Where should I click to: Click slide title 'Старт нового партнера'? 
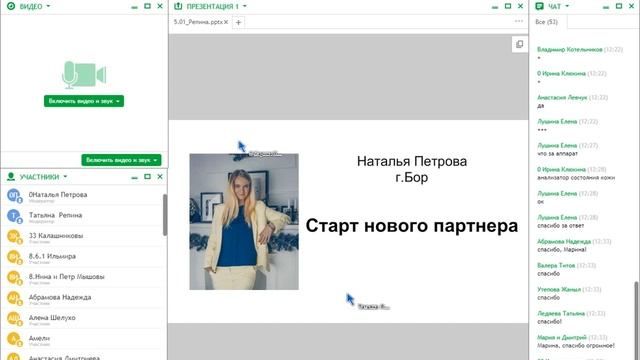click(x=412, y=226)
